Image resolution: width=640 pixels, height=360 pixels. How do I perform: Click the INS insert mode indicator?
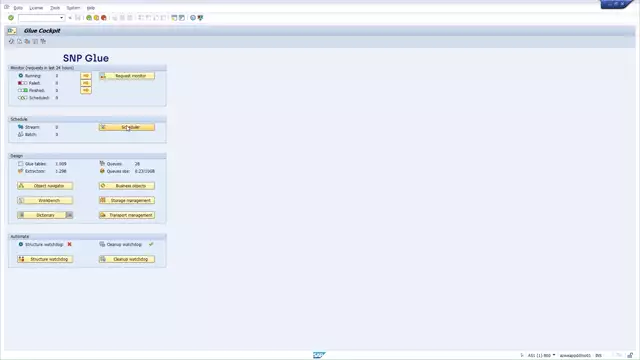point(598,356)
